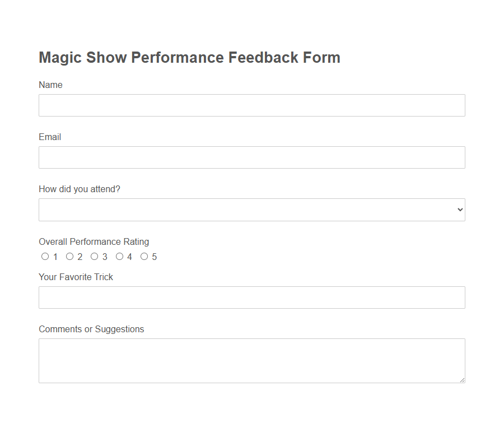Select rating 4 radio button
The height and width of the screenshot is (437, 504).
tap(120, 256)
